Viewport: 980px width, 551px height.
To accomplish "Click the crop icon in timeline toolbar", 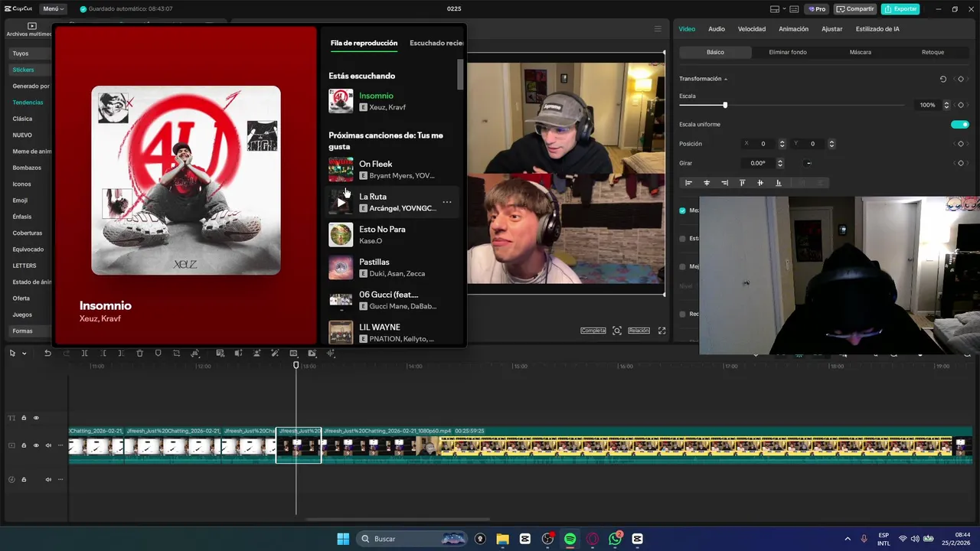I will 176,354.
